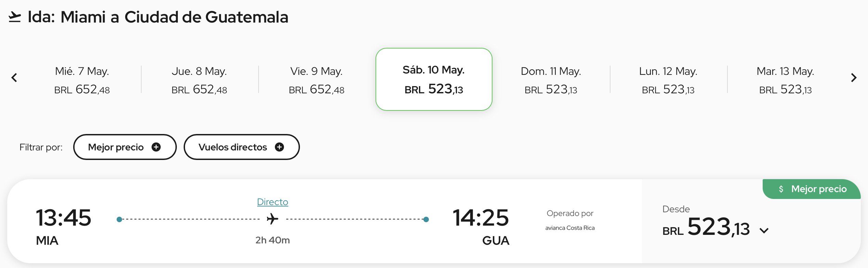Click the airplane icon on flight route
868x268 pixels.
coord(273,219)
